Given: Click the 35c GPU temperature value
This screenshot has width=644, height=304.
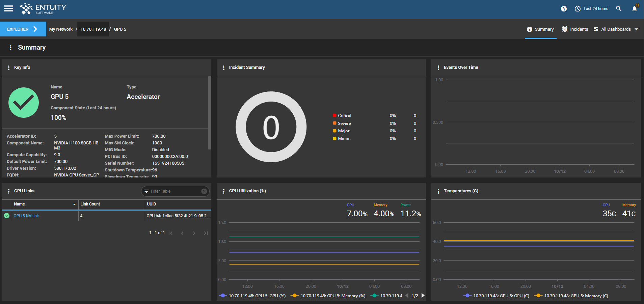Looking at the screenshot, I should tap(609, 214).
